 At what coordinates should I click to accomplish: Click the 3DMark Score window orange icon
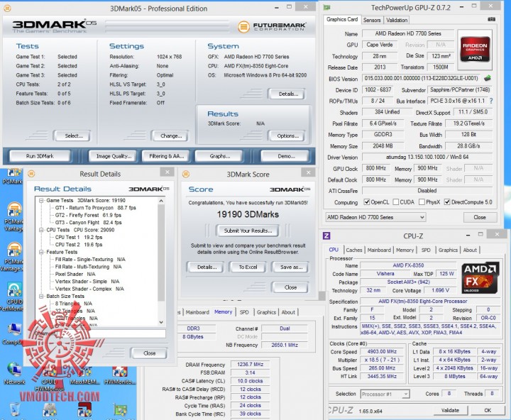[x=186, y=174]
